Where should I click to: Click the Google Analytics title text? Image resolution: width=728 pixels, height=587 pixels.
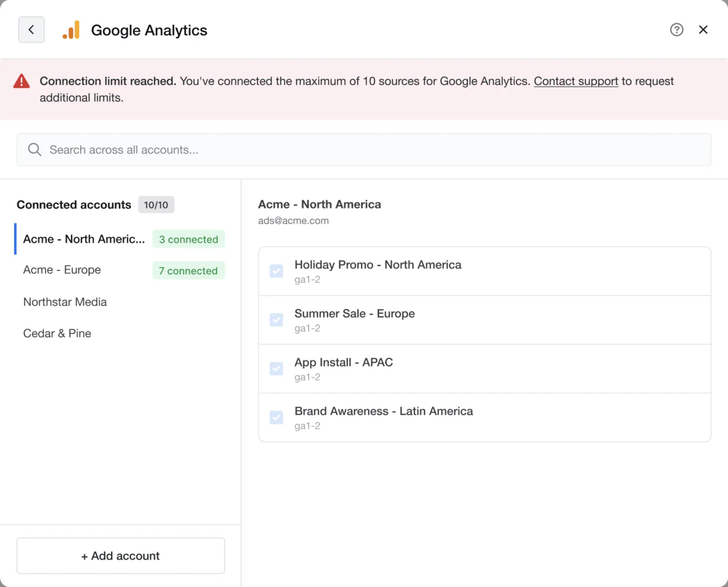click(x=149, y=30)
